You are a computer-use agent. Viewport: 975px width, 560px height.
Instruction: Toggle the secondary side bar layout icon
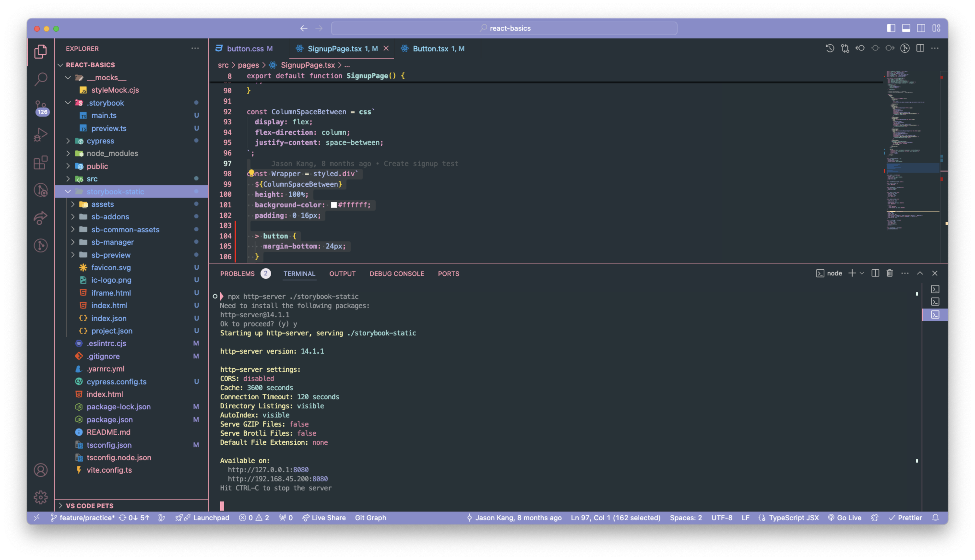click(x=921, y=28)
